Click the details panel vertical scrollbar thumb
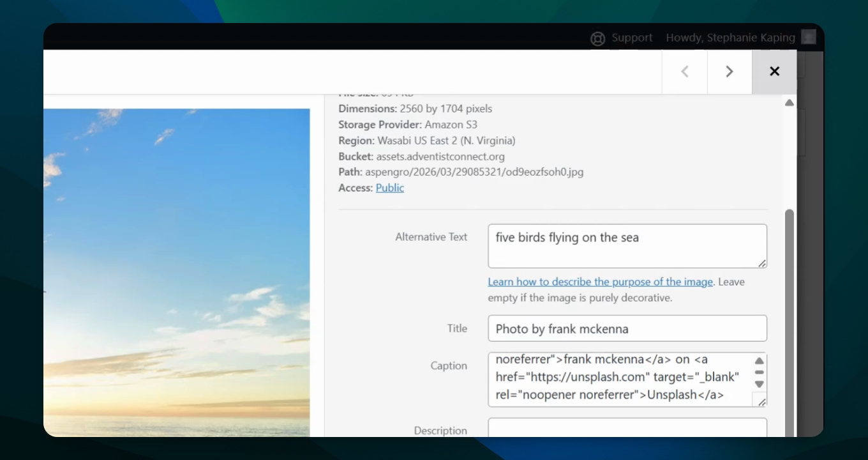868x460 pixels. [x=789, y=323]
